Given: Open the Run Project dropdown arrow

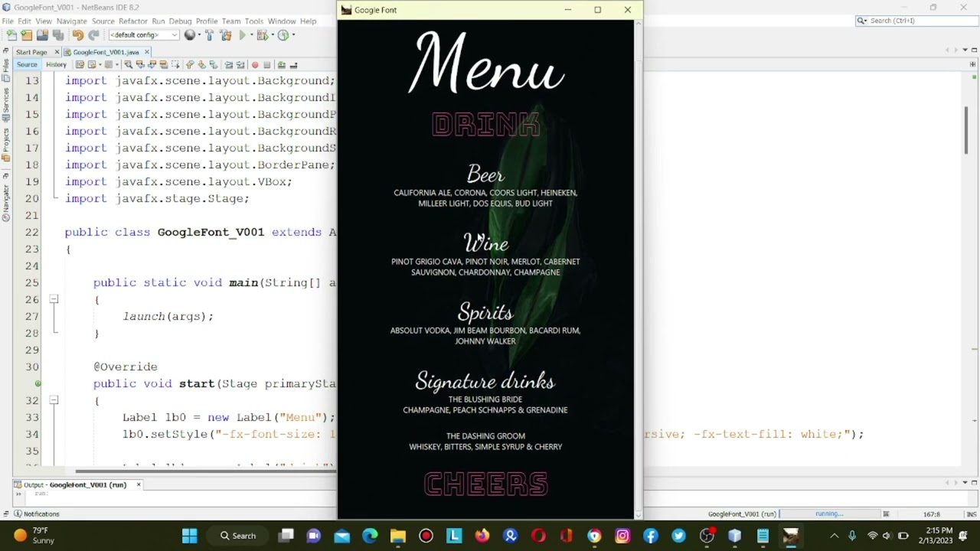Looking at the screenshot, I should [x=252, y=35].
